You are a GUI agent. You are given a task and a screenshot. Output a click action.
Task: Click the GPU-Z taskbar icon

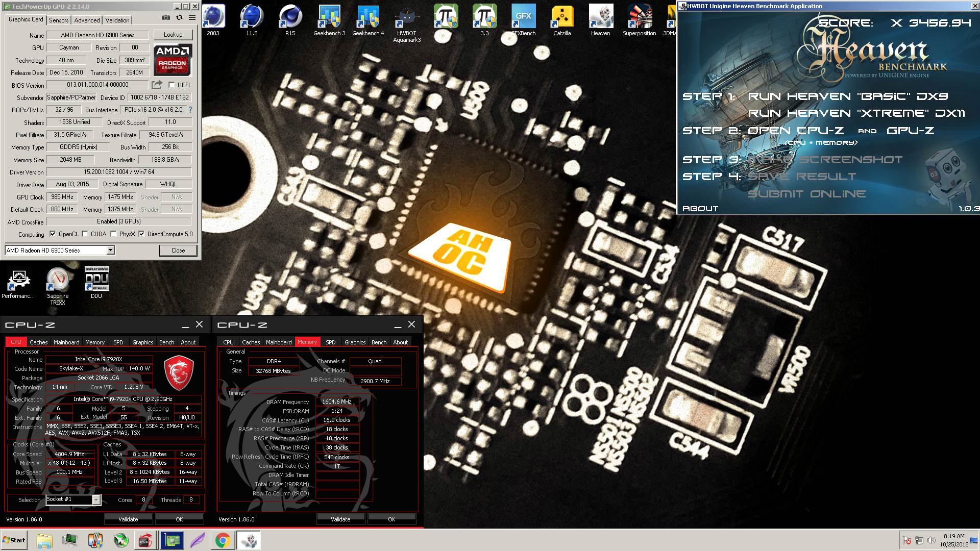point(172,540)
